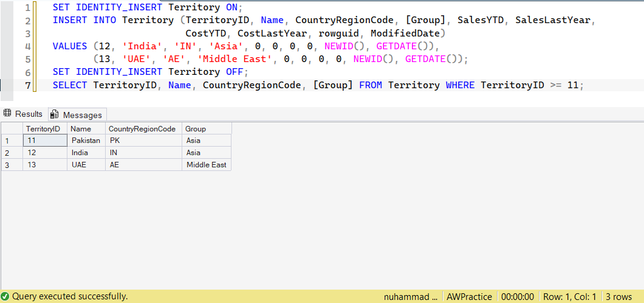The image size is (644, 303).
Task: Click line number 7 in the editor
Action: [x=27, y=86]
